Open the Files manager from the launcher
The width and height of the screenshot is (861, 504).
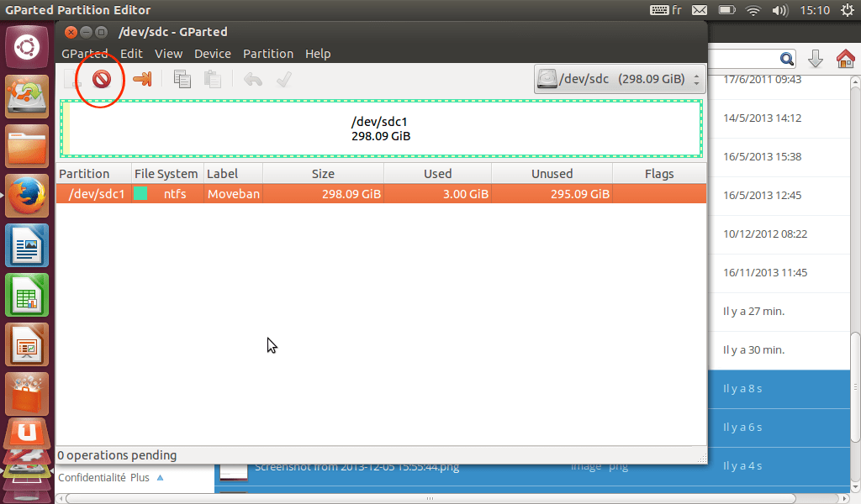tap(27, 146)
